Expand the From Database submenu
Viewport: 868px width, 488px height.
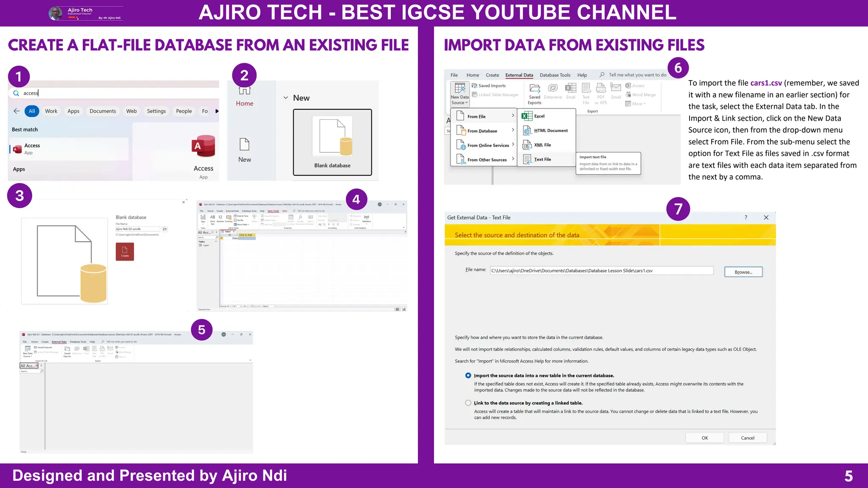483,131
